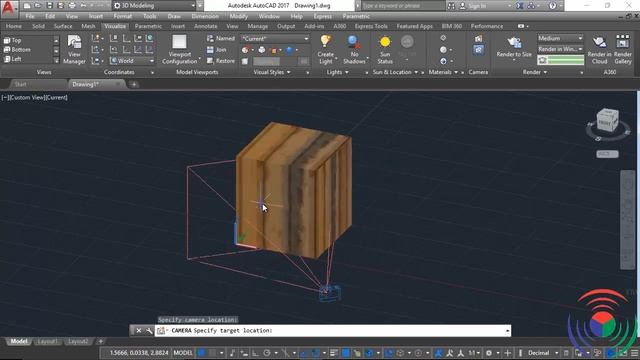Click the Create Light bulb icon
The width and height of the screenshot is (640, 360).
click(x=325, y=42)
